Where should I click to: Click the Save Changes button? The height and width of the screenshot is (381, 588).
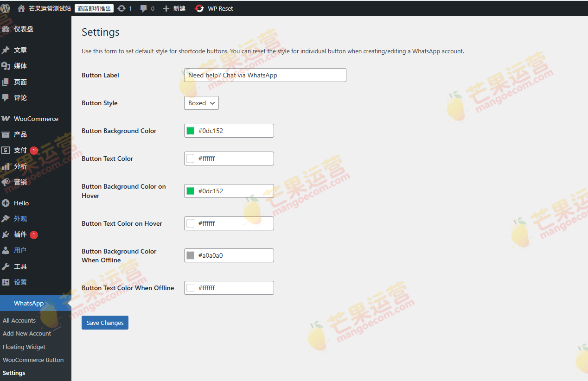[x=105, y=323]
